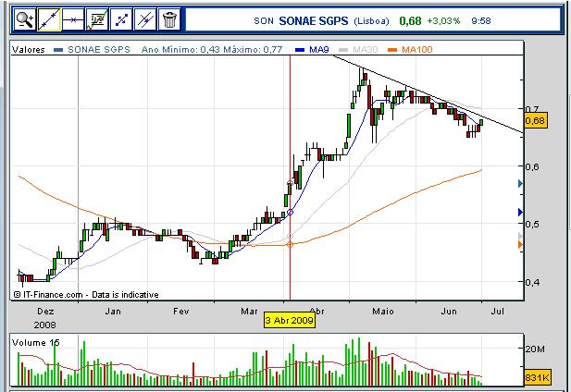Click the orange MA100 diamond marker on cursor line
Screen dimensions: 571x392
[x=290, y=244]
